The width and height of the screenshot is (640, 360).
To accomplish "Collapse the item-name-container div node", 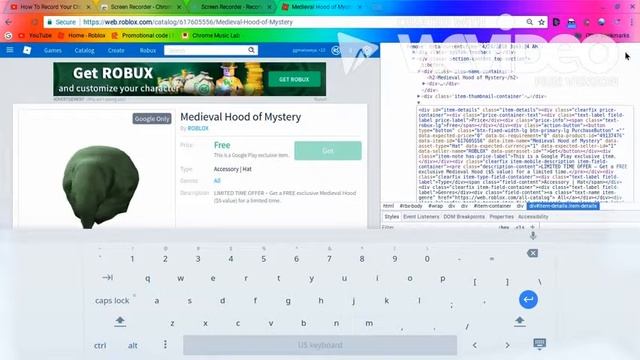I will pos(419,71).
